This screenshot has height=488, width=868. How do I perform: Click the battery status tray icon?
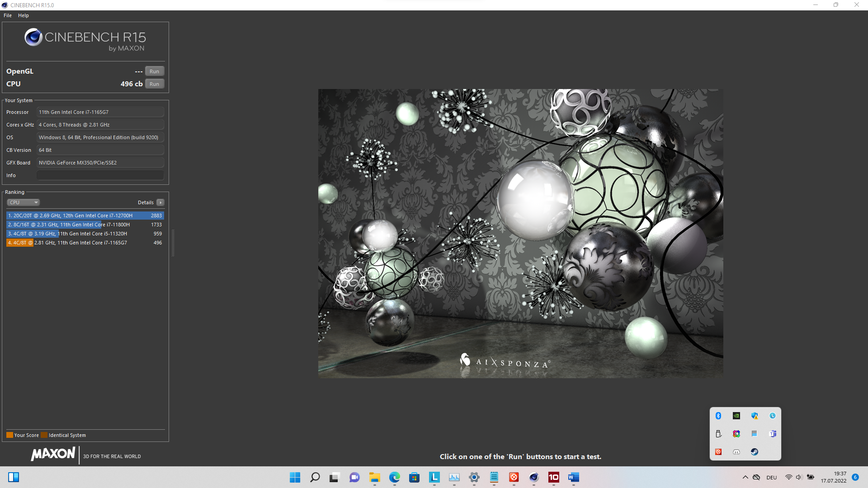coord(811,477)
